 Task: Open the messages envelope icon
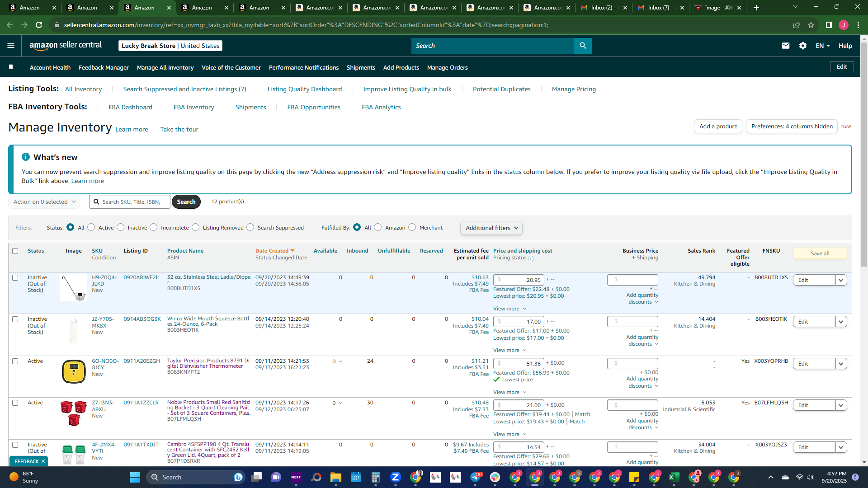pyautogui.click(x=786, y=46)
